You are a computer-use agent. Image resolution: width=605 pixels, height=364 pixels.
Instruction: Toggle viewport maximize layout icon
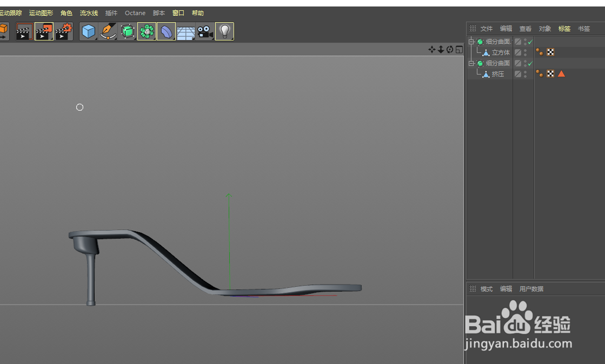459,49
